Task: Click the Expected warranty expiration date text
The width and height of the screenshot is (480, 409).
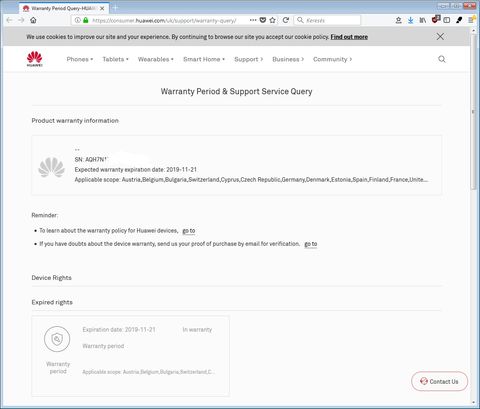Action: click(x=136, y=170)
